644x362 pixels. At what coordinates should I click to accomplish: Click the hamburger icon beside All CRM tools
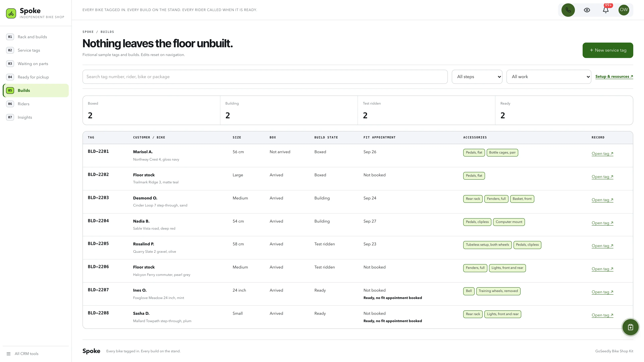9,353
